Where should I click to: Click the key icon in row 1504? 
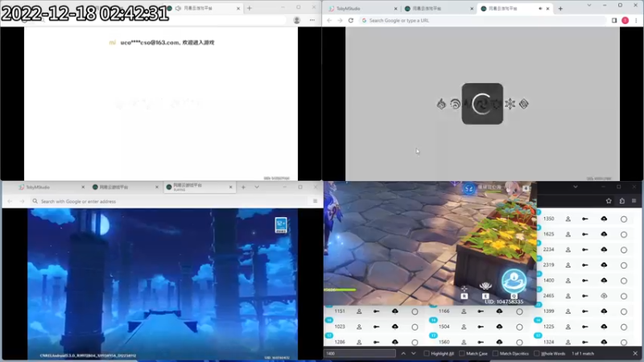(x=481, y=327)
